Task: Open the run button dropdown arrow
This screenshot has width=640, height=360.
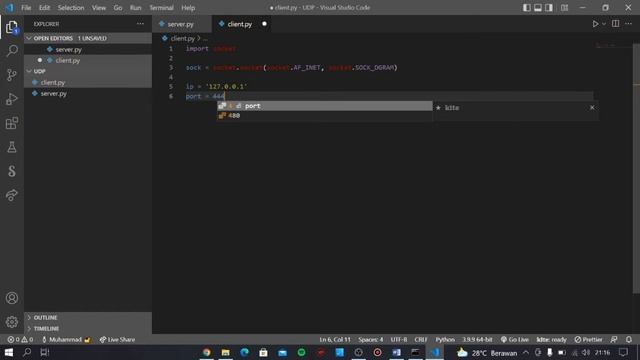Action: point(604,24)
